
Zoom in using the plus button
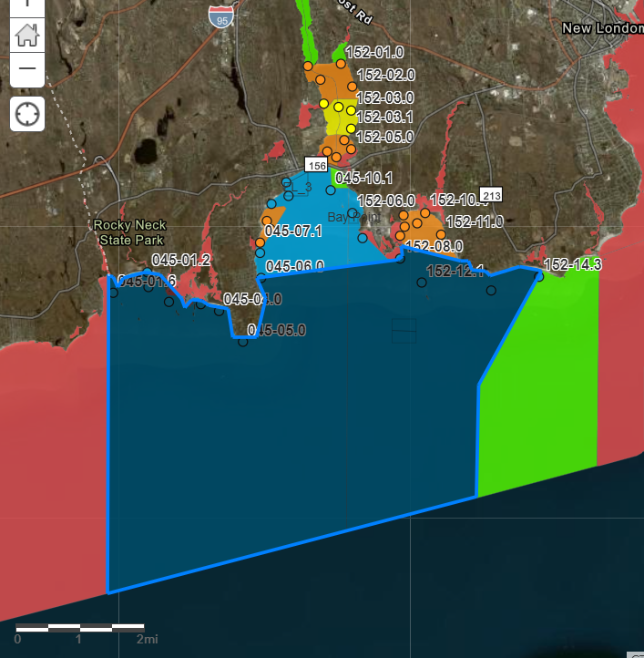point(26,5)
